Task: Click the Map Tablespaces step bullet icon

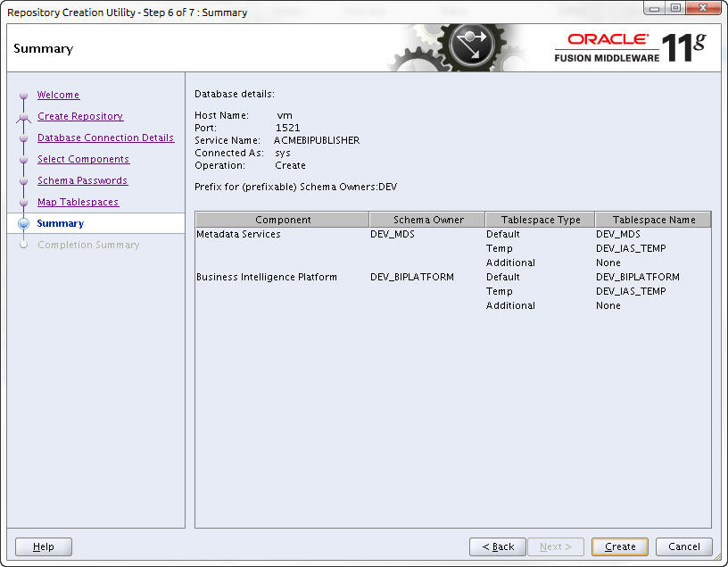Action: tap(24, 203)
